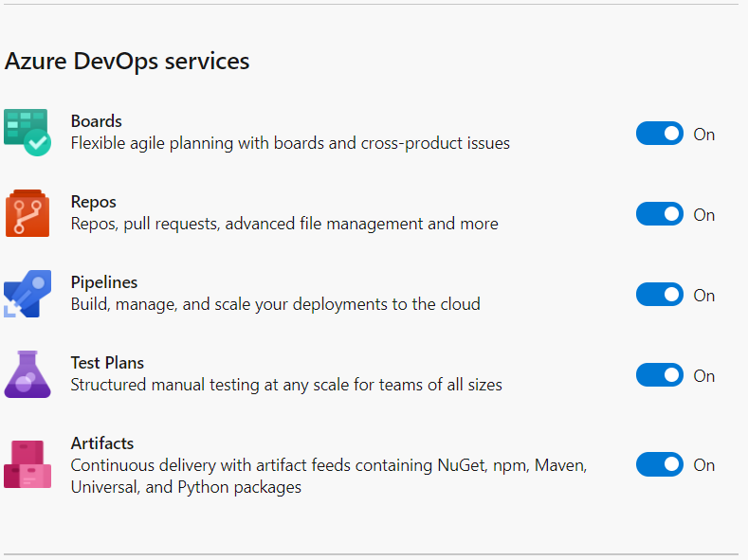Toggle the Test Plans service off

(659, 375)
